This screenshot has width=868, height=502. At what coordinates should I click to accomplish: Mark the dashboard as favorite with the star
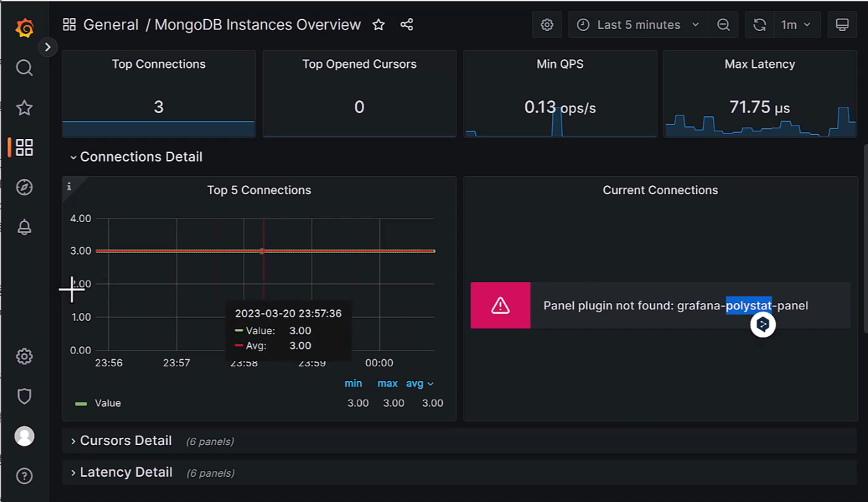click(x=378, y=25)
